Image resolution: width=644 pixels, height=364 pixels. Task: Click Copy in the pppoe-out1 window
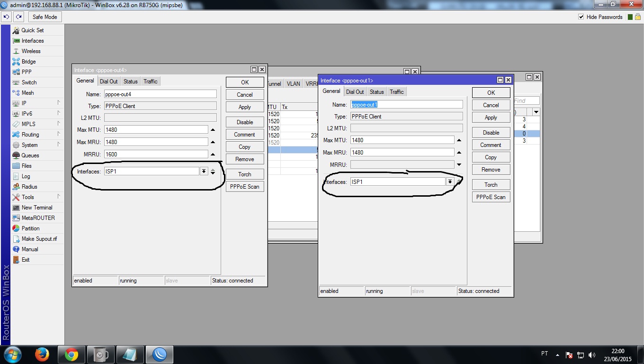(x=491, y=157)
